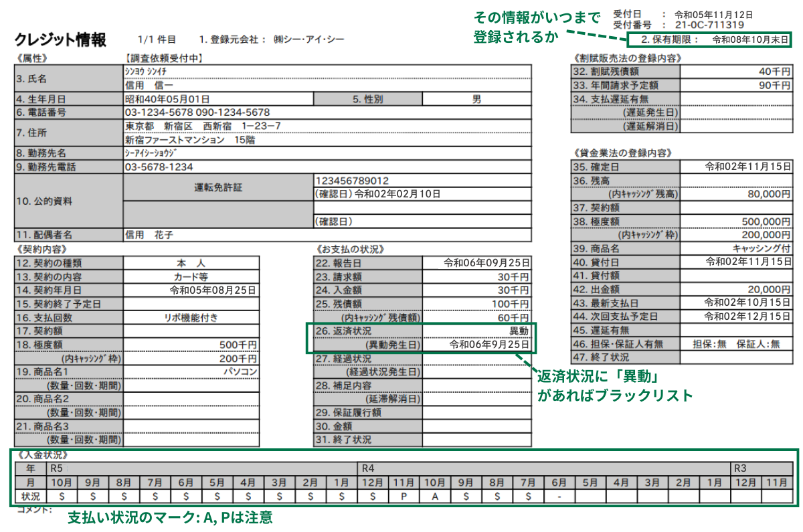
Task: Click the '34. 支払遅延有無' label
Action: [x=611, y=99]
